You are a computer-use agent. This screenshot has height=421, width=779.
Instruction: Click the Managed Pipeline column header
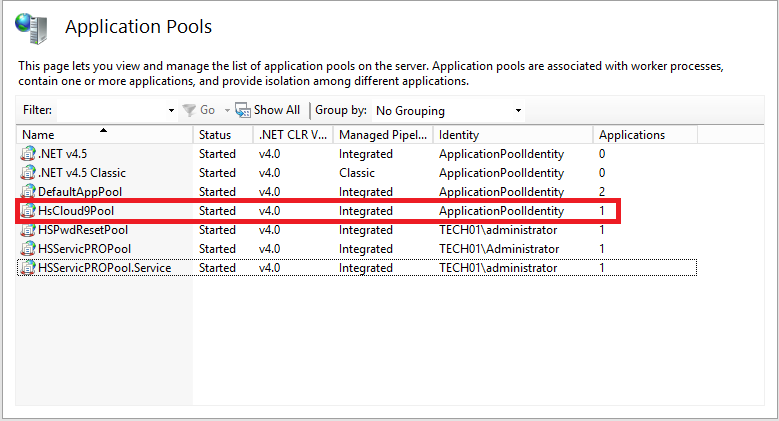click(x=382, y=134)
